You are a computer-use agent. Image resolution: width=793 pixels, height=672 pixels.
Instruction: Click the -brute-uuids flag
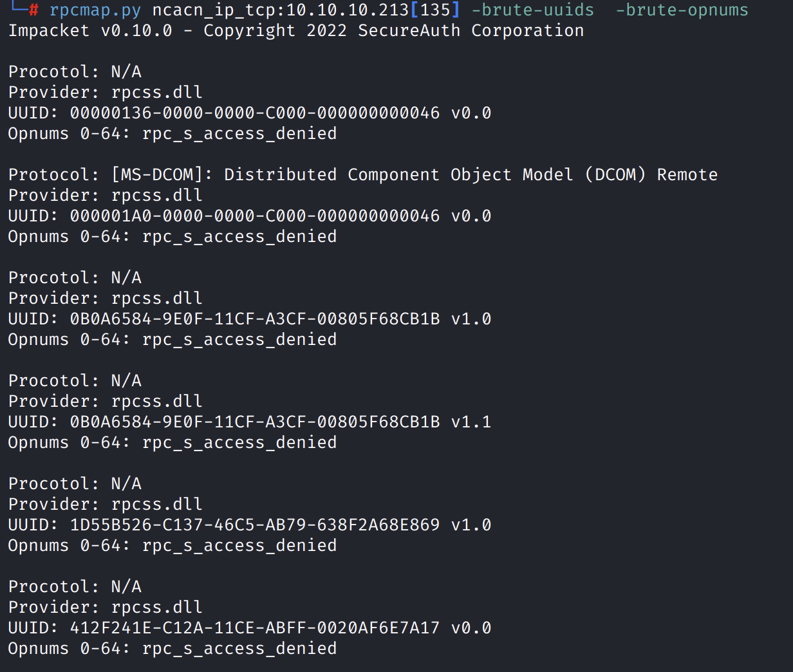532,10
